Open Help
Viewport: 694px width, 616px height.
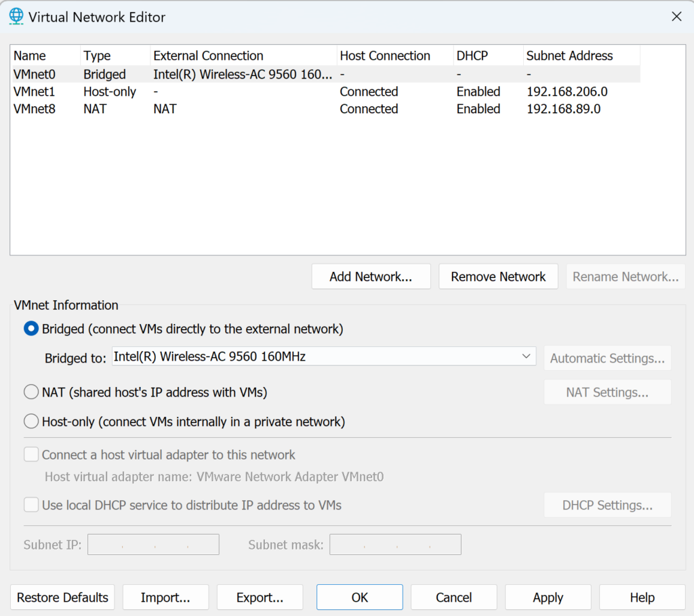tap(642, 598)
